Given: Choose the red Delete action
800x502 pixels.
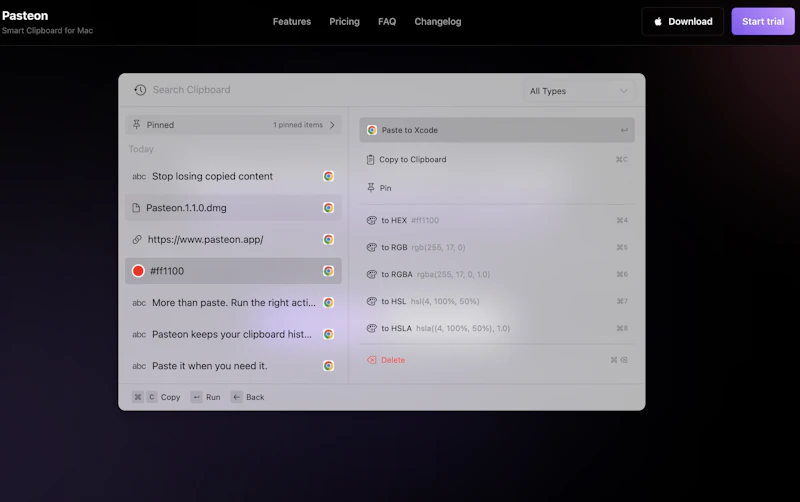Looking at the screenshot, I should [x=497, y=360].
